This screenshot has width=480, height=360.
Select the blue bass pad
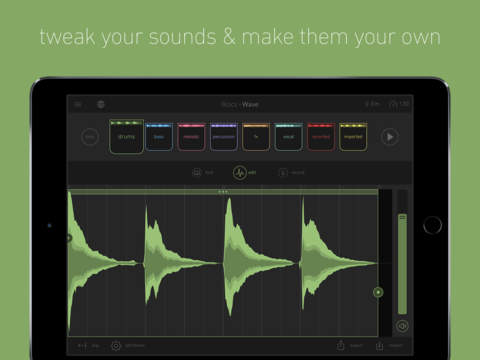159,137
